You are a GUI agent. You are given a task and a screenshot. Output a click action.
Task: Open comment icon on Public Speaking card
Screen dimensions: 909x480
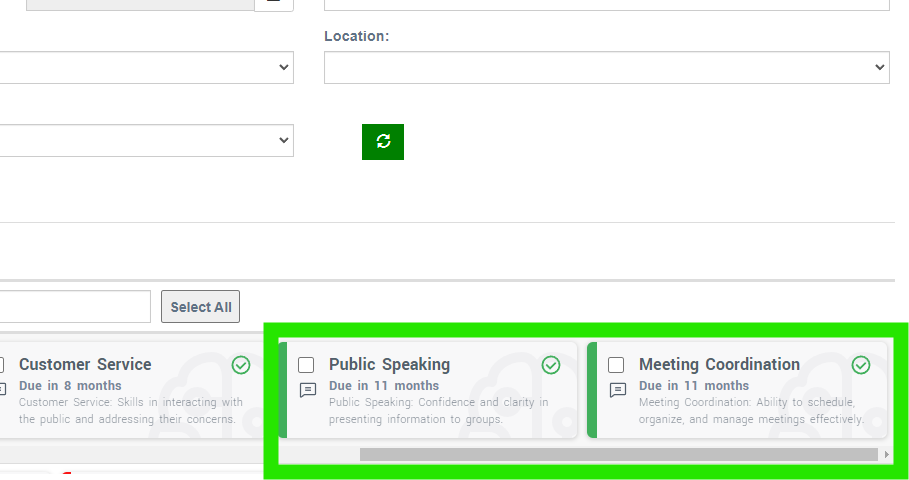tap(308, 390)
